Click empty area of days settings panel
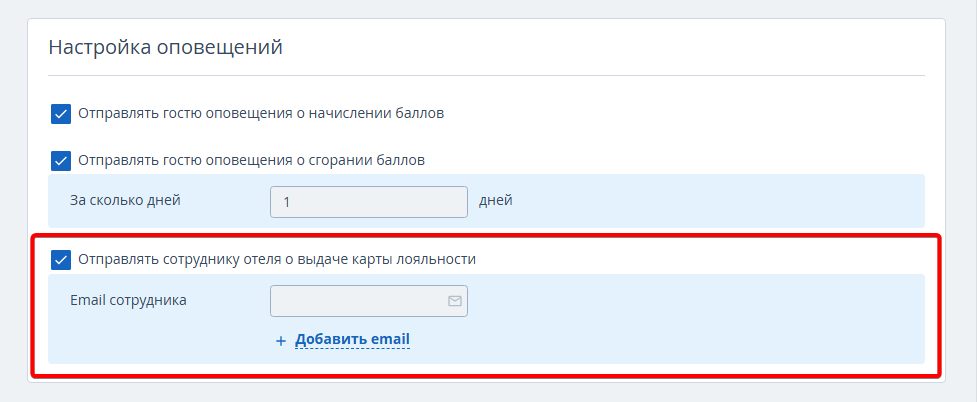 [x=717, y=201]
